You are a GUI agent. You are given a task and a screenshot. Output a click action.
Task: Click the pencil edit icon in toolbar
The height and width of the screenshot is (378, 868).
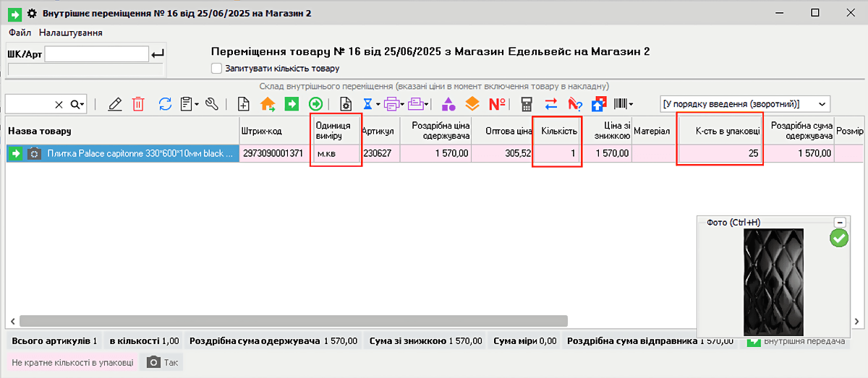[x=114, y=104]
